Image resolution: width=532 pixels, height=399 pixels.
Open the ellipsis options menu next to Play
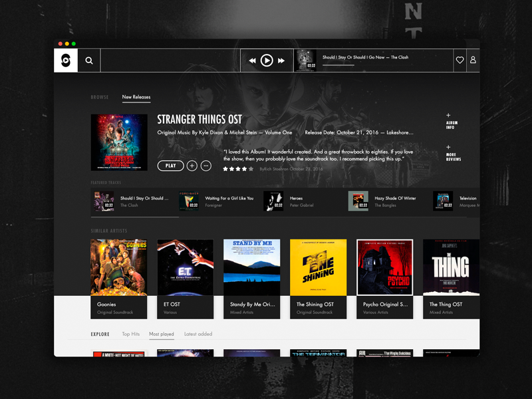206,165
